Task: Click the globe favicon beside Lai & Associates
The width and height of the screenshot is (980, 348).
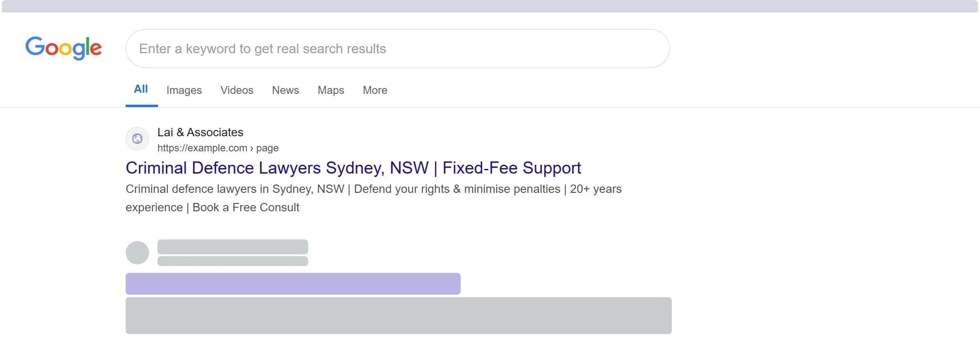Action: 137,138
